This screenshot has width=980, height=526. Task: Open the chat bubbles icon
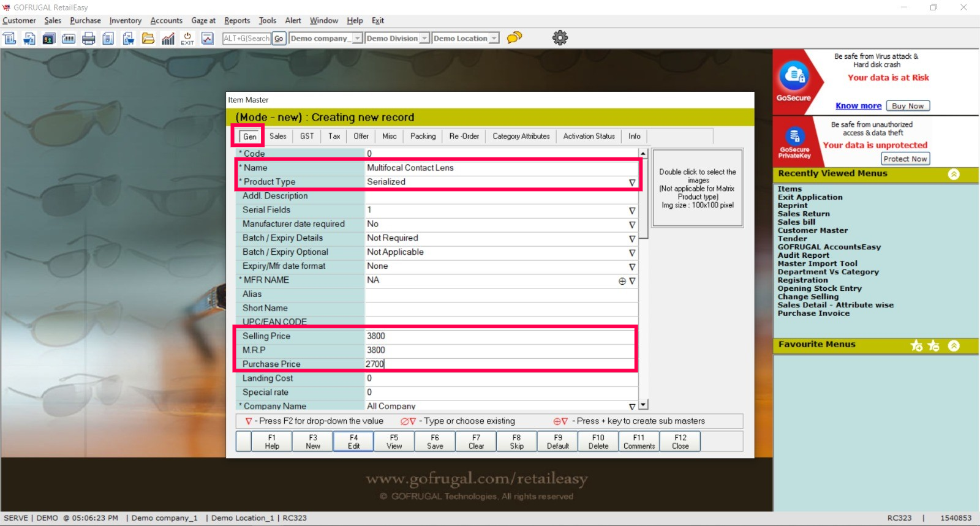514,38
